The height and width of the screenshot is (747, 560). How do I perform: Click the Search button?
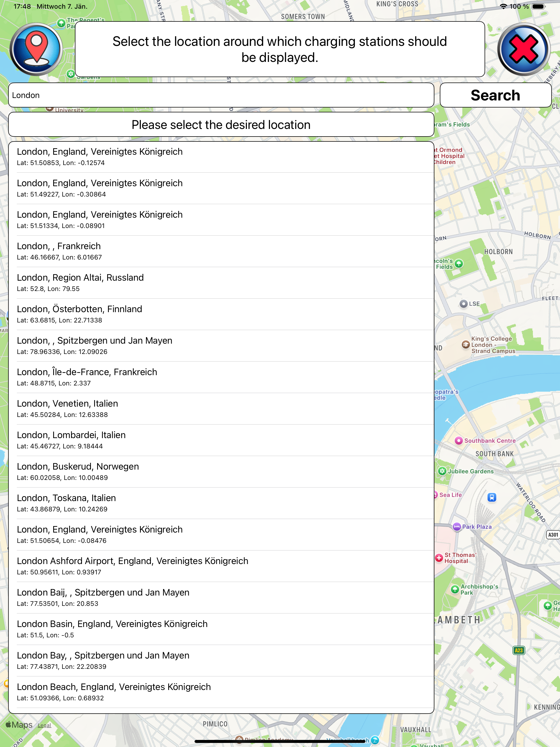[495, 95]
